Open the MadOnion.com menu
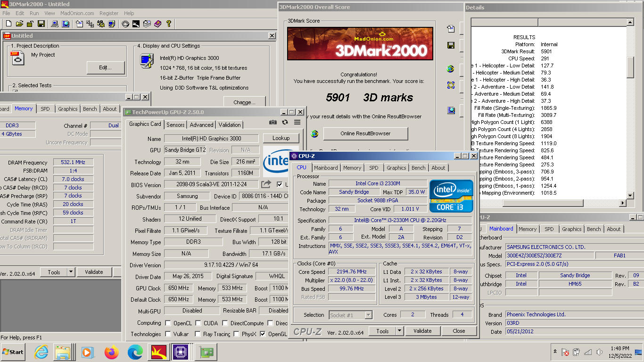This screenshot has height=362, width=644. tap(77, 13)
